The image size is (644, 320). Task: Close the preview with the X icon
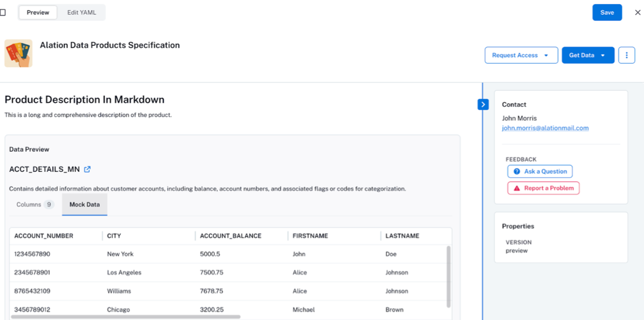[x=637, y=13]
